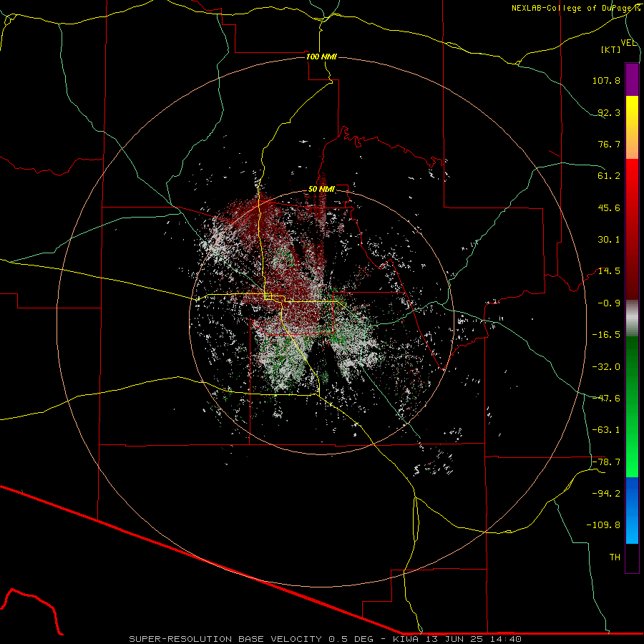Image resolution: width=644 pixels, height=644 pixels.
Task: Select the -78.7 velocity scale value
Action: point(606,462)
